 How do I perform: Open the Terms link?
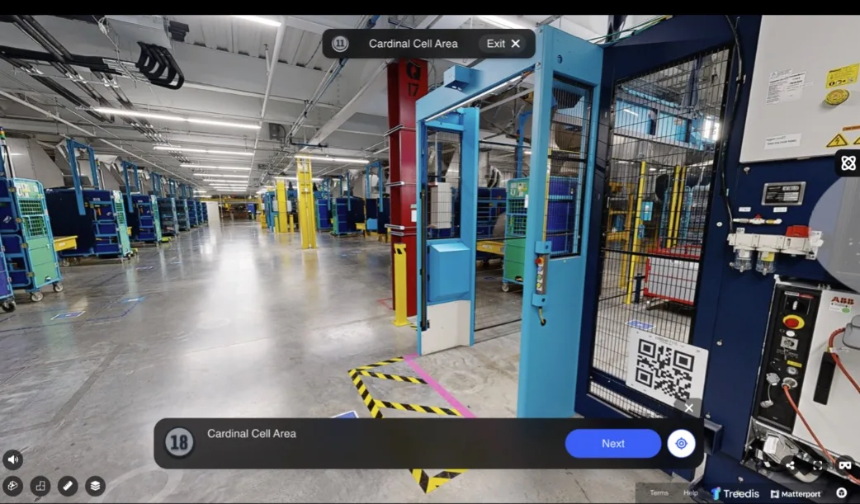click(x=659, y=493)
